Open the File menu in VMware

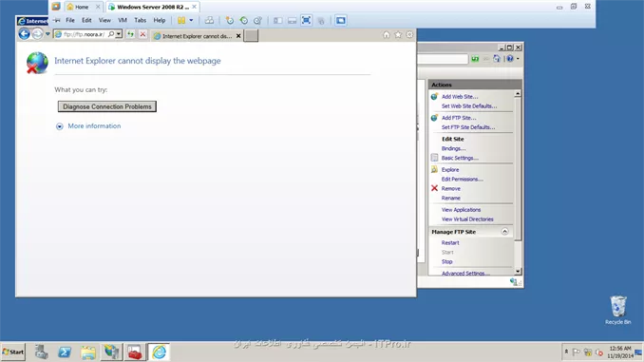(x=70, y=20)
